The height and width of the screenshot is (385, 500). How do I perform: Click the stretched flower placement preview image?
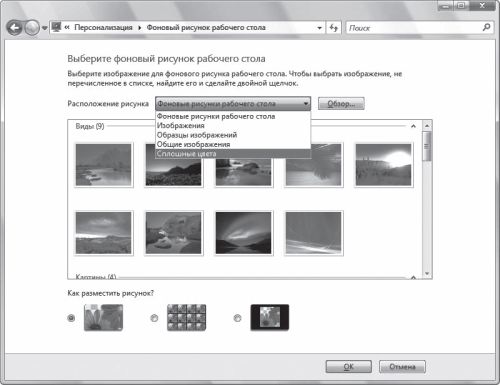pyautogui.click(x=104, y=318)
